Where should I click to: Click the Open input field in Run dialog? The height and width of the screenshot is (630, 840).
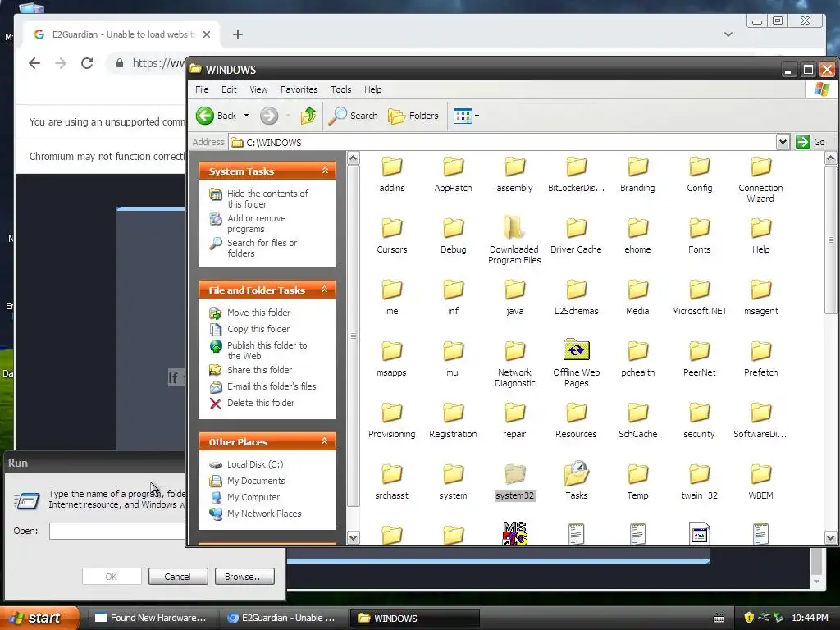coord(117,531)
